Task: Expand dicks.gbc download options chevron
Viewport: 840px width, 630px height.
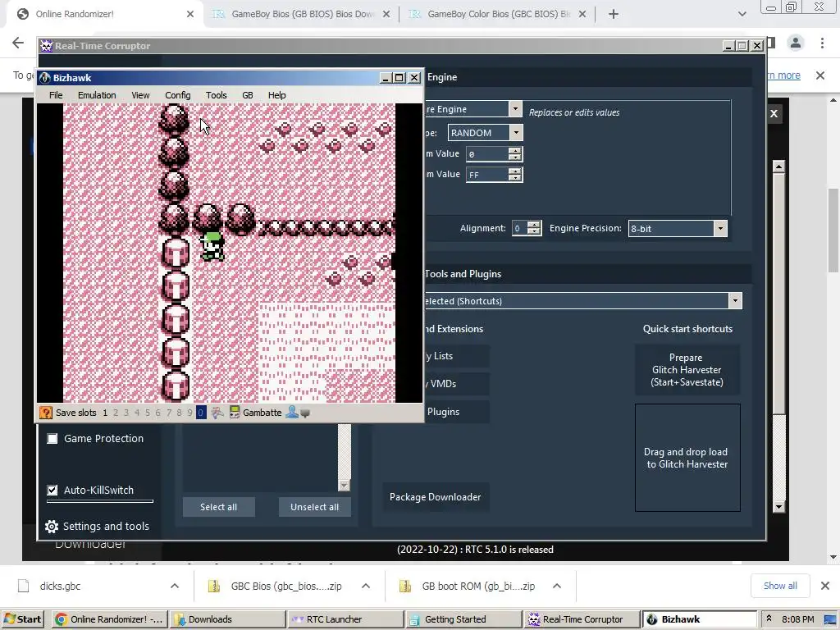Action: pos(175,586)
